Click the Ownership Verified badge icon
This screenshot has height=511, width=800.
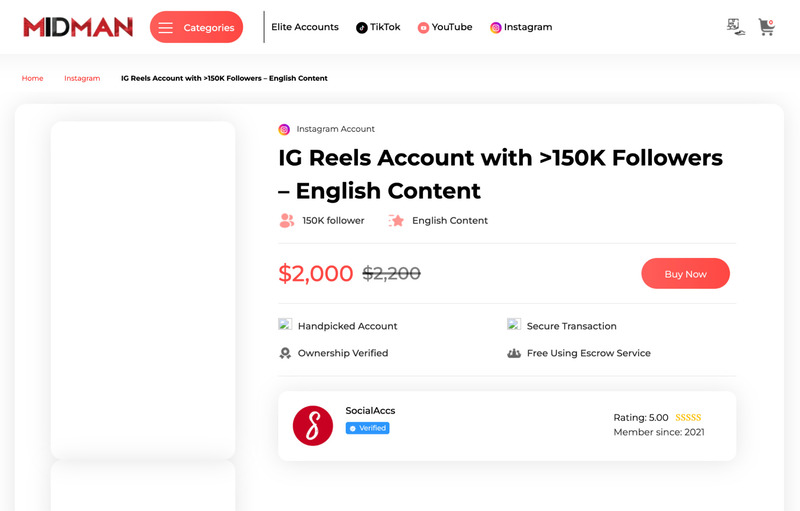(x=285, y=353)
